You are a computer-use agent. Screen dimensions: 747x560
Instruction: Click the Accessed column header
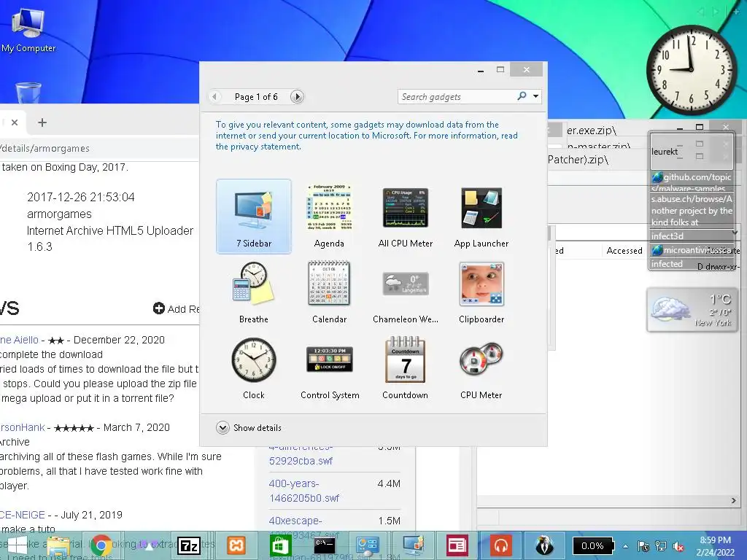point(624,251)
